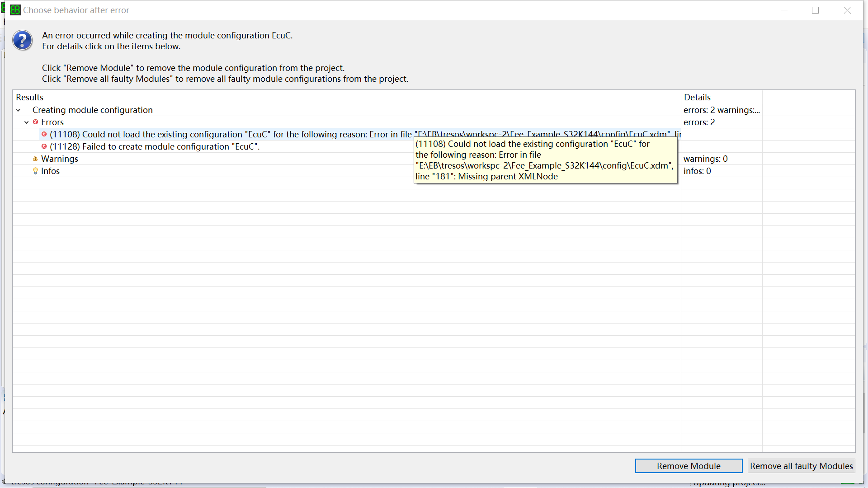Select the Warnings tree item
Viewport: 868px width, 488px height.
pyautogui.click(x=60, y=159)
